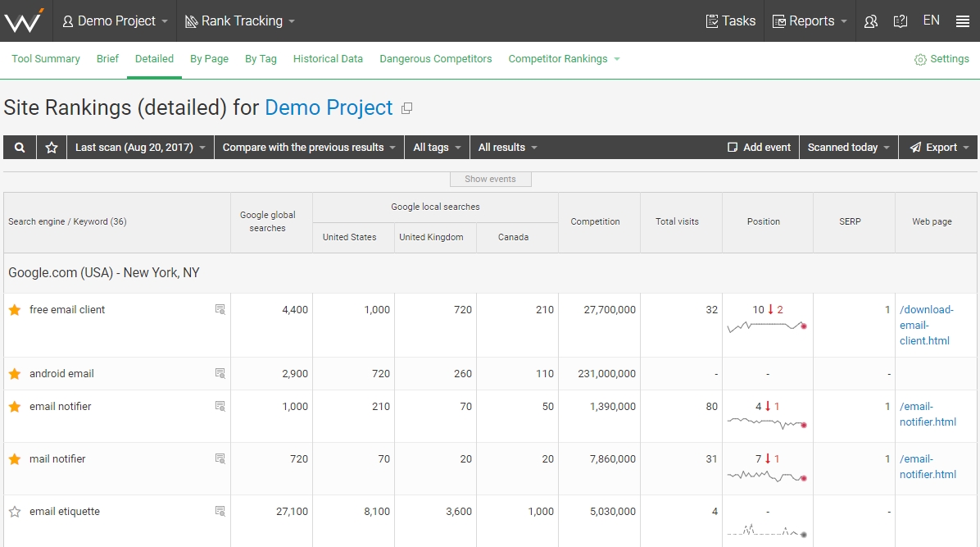Sort by Canada searches column

click(x=517, y=238)
